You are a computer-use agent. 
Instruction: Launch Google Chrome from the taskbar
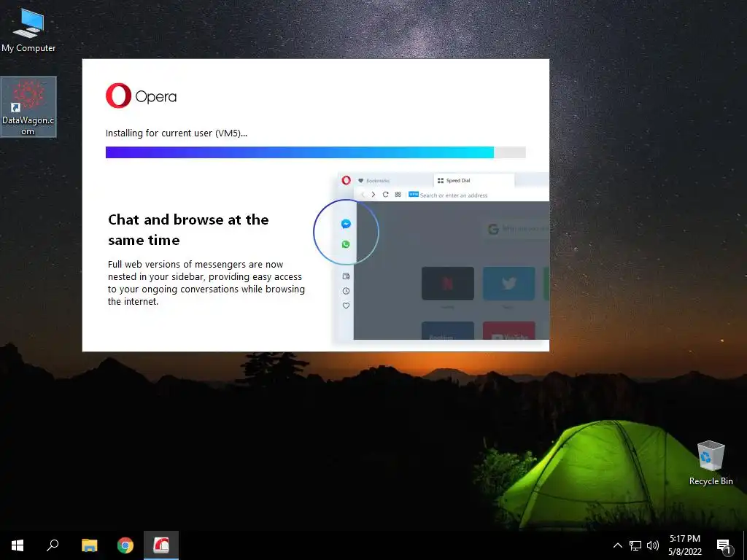(x=125, y=545)
